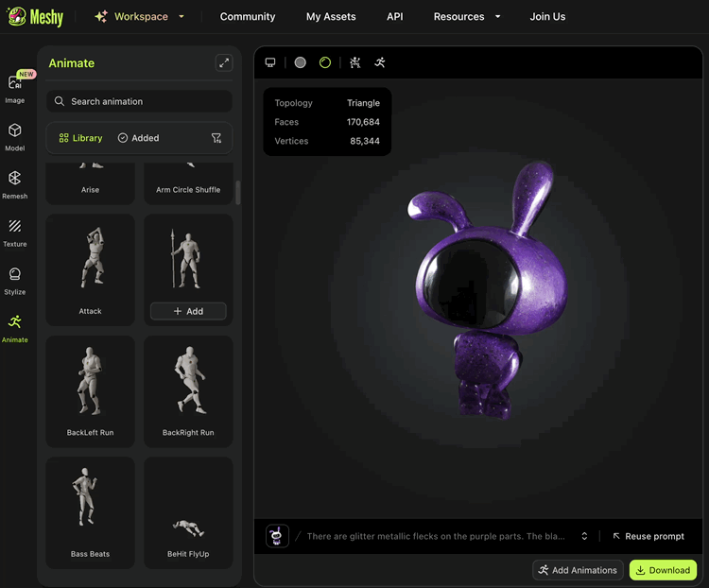Switch to solid gray shading mode
709x588 pixels.
301,62
